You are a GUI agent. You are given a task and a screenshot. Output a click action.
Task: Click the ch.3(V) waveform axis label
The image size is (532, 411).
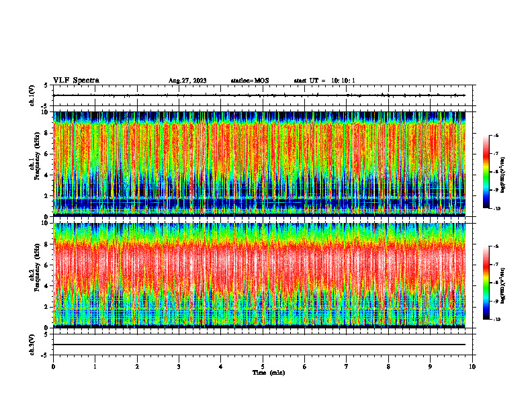click(32, 345)
